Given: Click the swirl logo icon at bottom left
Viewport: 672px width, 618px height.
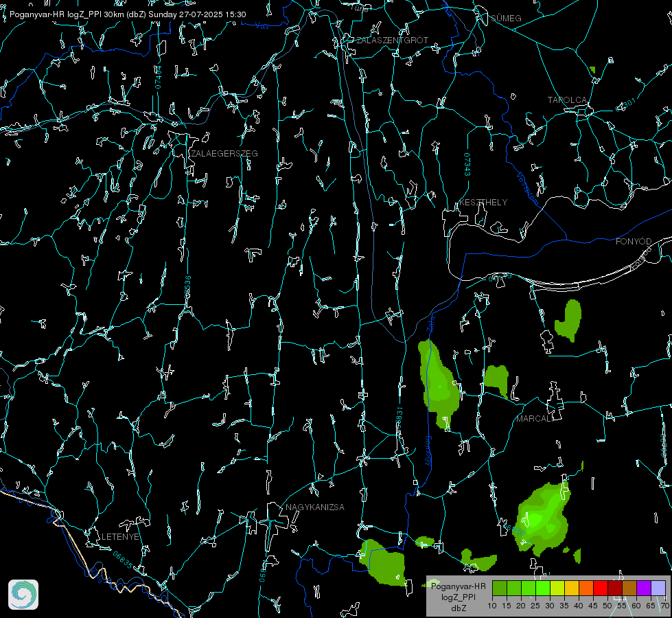Looking at the screenshot, I should 23,595.
